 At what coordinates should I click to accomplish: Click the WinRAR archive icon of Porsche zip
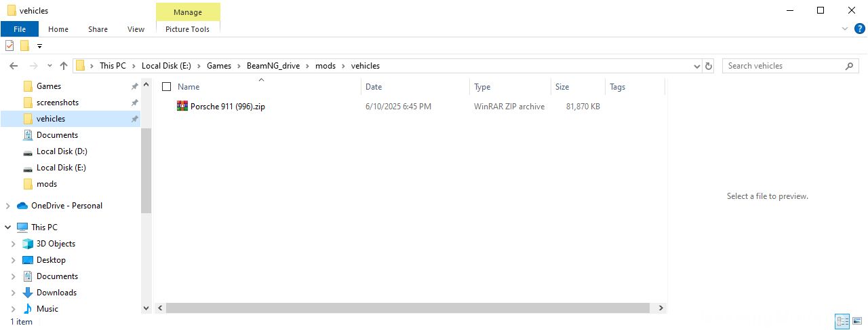pyautogui.click(x=182, y=106)
